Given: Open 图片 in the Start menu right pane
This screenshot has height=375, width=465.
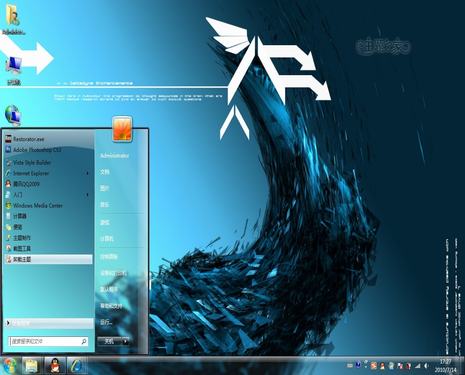Looking at the screenshot, I should [105, 188].
